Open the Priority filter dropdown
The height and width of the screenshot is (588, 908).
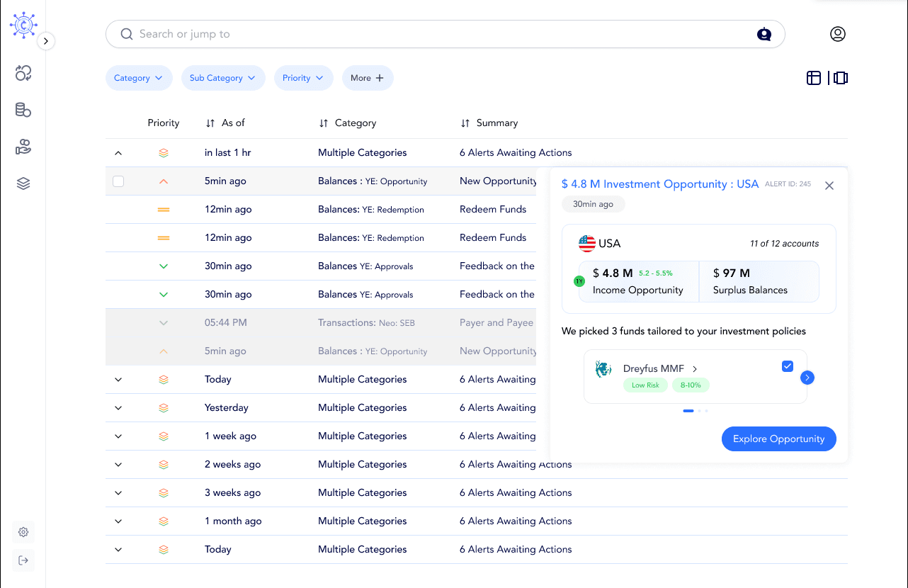tap(303, 78)
